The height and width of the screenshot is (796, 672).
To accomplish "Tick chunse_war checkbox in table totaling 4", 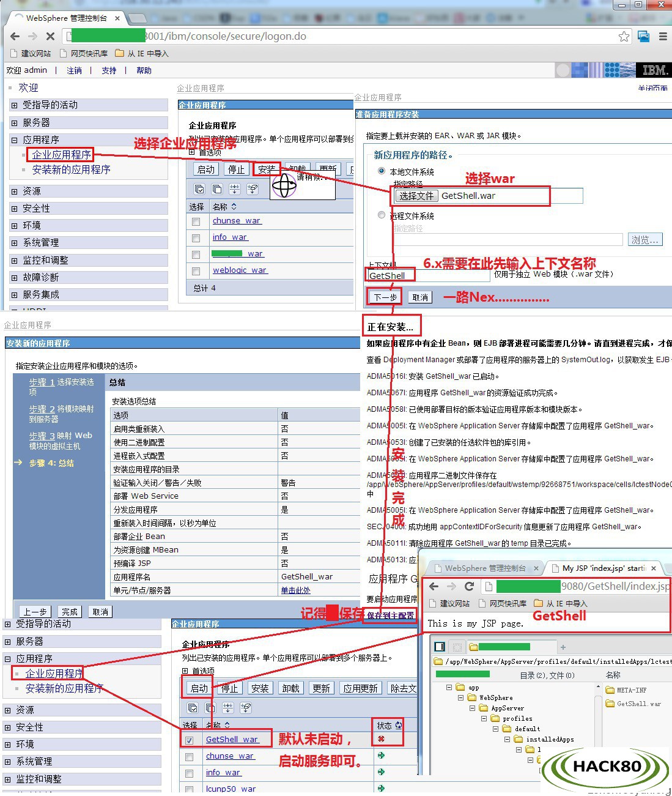I will [196, 221].
